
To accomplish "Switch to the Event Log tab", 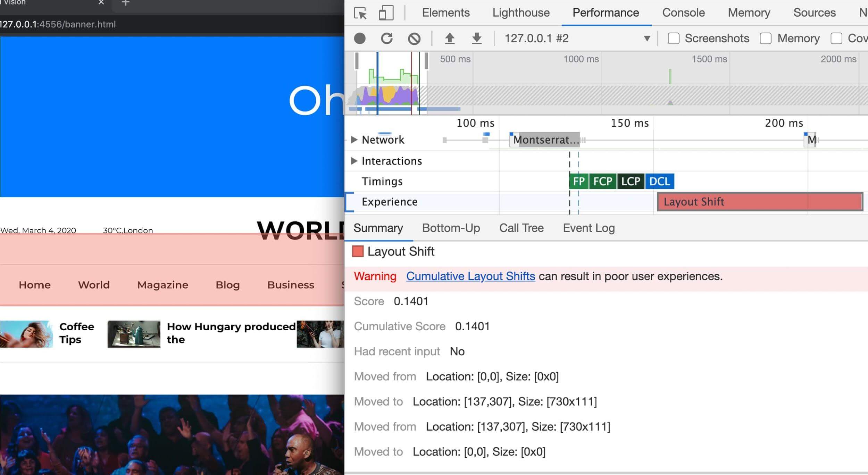I will (588, 228).
